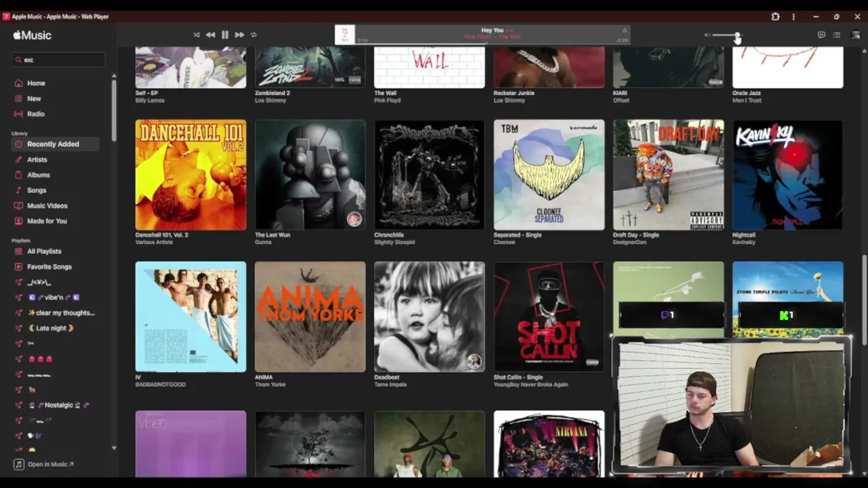Pause the current song
Screen dimensions: 868x488
225,35
